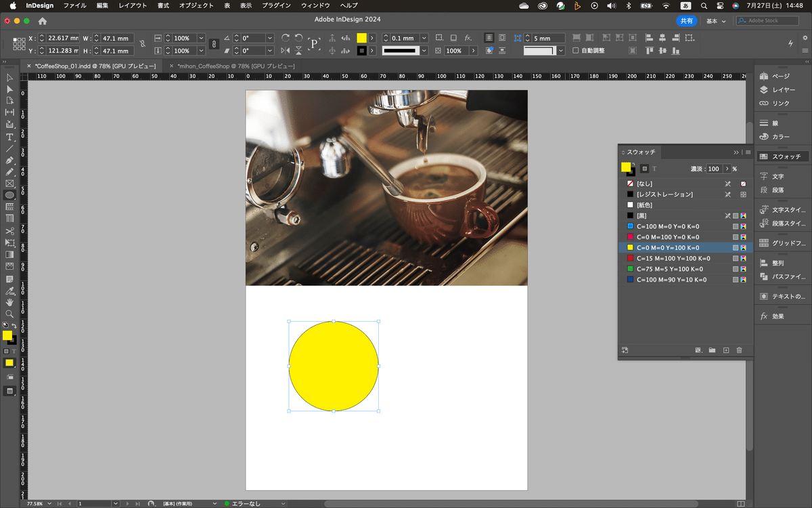Open the オブジェクト menu
The height and width of the screenshot is (508, 812).
point(196,5)
